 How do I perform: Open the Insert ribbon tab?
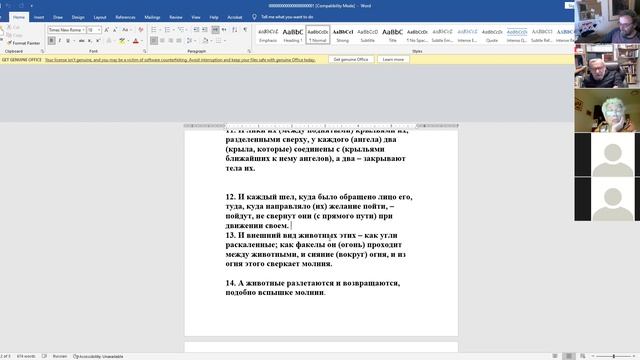[39, 17]
